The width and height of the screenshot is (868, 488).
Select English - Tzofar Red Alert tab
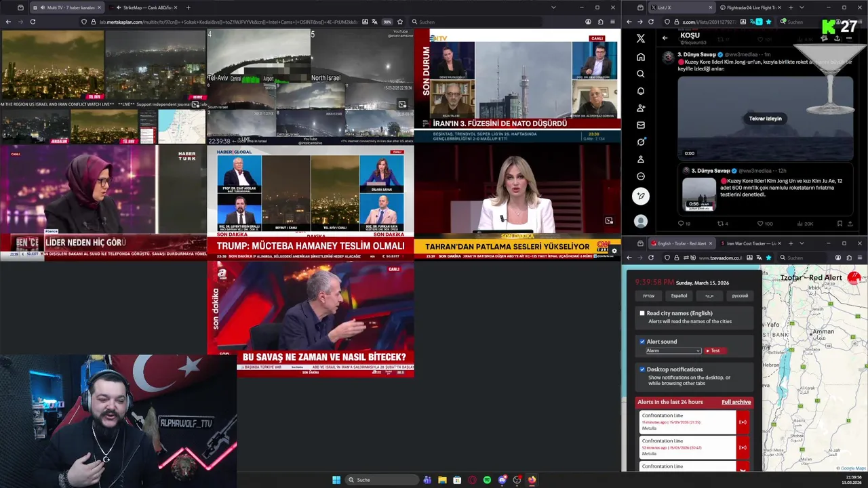point(682,243)
